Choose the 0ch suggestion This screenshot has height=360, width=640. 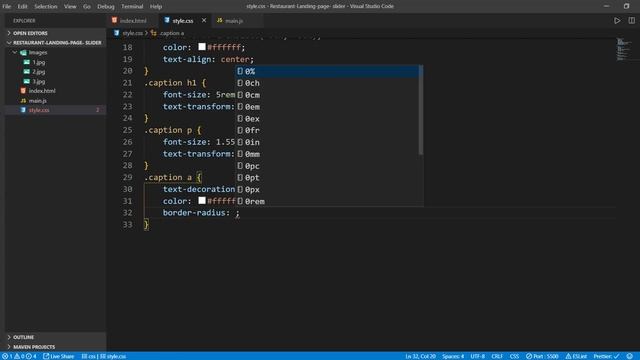(327, 83)
